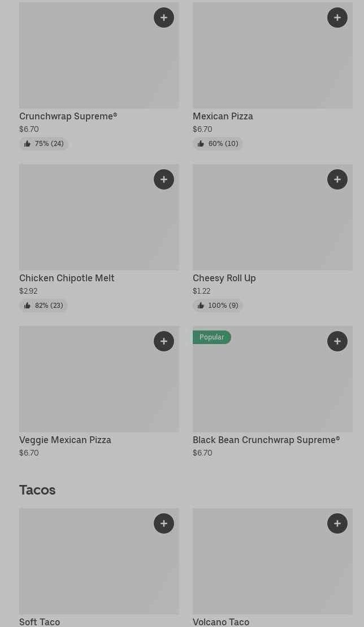Add Cheesy Roll Up to order

point(337,179)
